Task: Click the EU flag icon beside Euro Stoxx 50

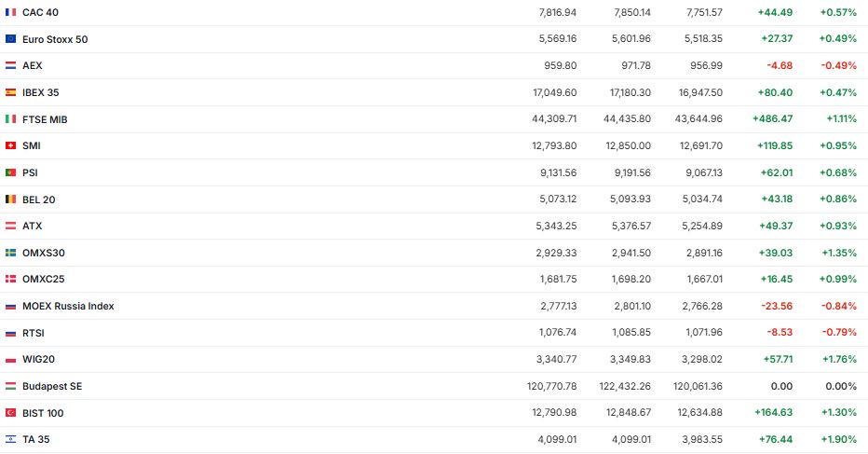Action: pos(10,39)
